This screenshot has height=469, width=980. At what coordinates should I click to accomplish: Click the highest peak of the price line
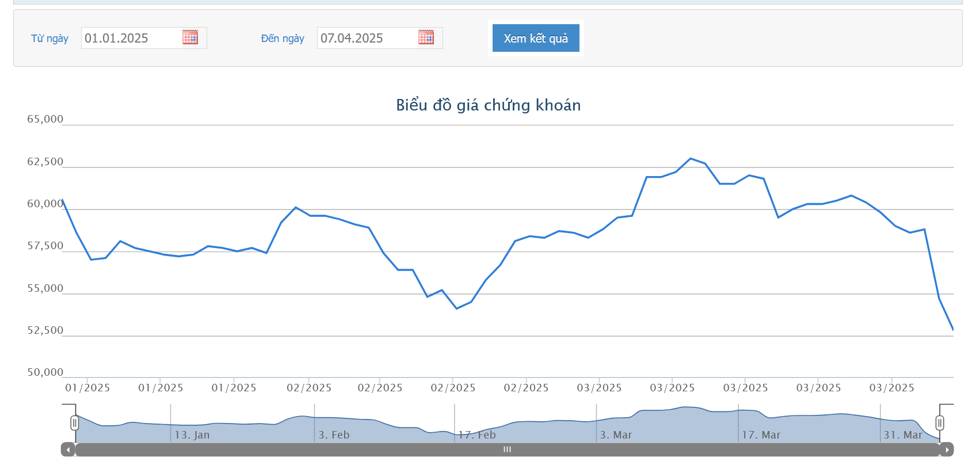point(691,158)
